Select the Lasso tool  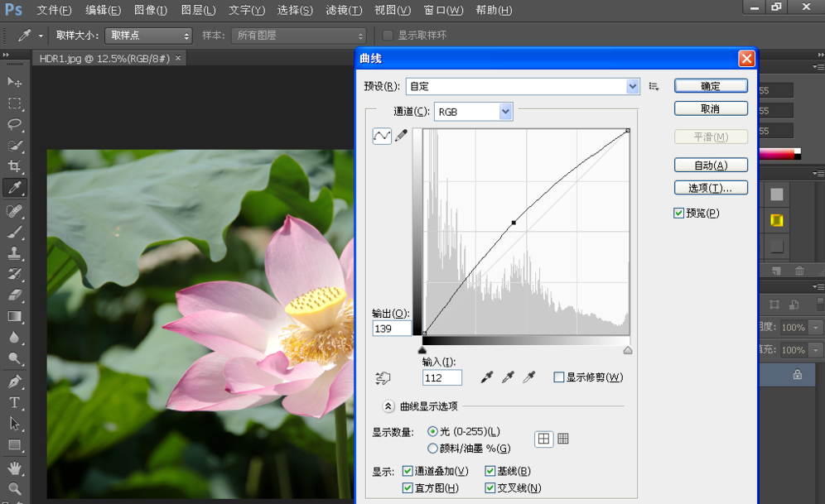[x=14, y=124]
